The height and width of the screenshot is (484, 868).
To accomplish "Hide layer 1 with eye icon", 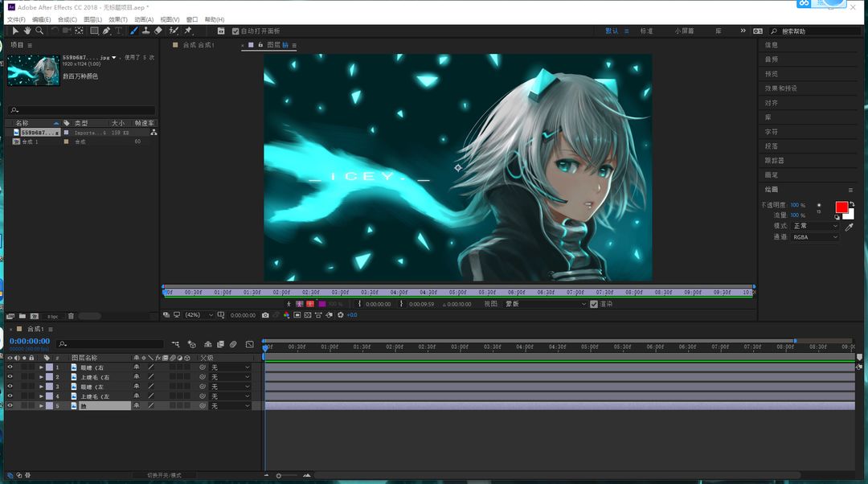I will coord(10,367).
